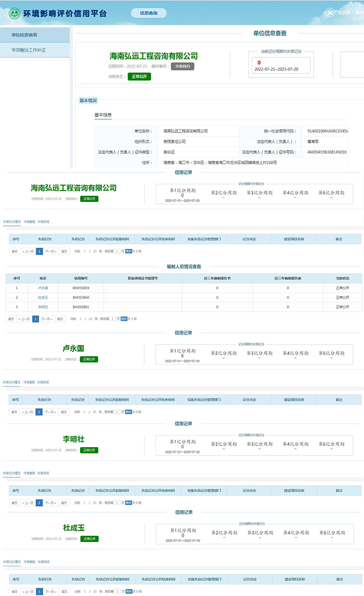Click page number field in staff table pagination
This screenshot has width=364, height=596.
pos(116,319)
